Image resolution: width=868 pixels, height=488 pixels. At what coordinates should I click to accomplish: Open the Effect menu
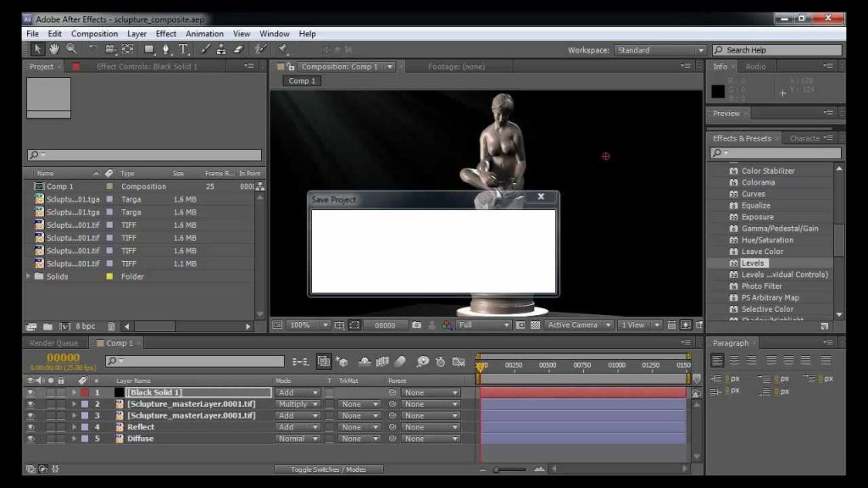[x=165, y=34]
